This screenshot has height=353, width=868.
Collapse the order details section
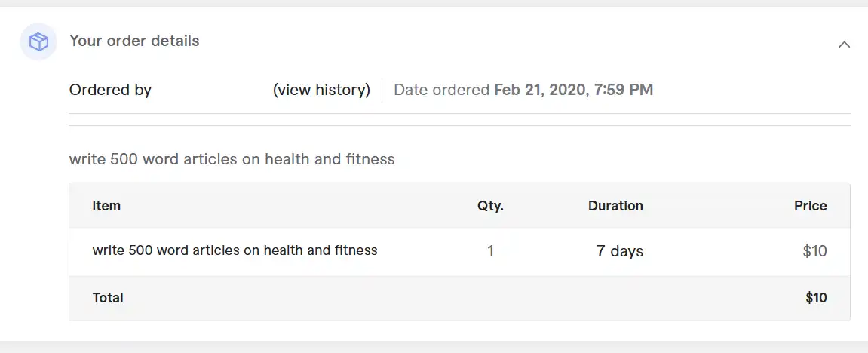pos(844,45)
